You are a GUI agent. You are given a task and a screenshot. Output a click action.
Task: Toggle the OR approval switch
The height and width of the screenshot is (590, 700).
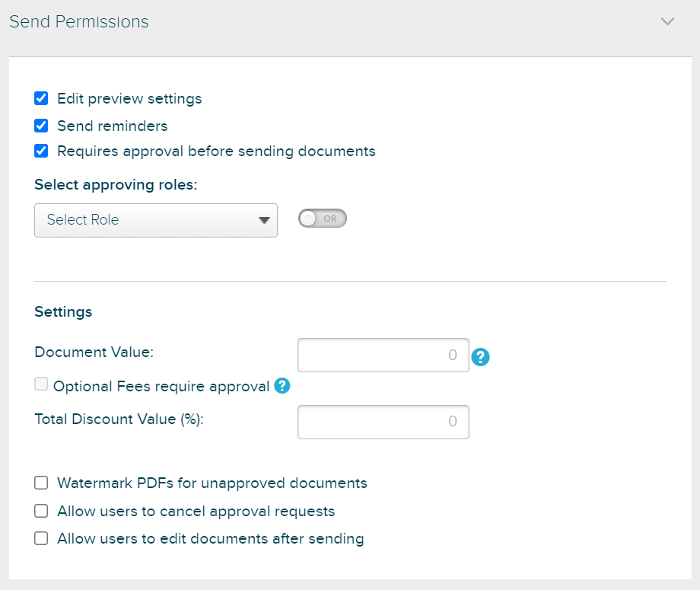tap(322, 218)
